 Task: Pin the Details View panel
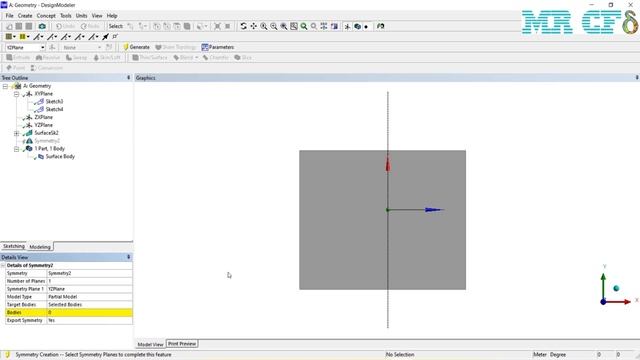(129, 257)
